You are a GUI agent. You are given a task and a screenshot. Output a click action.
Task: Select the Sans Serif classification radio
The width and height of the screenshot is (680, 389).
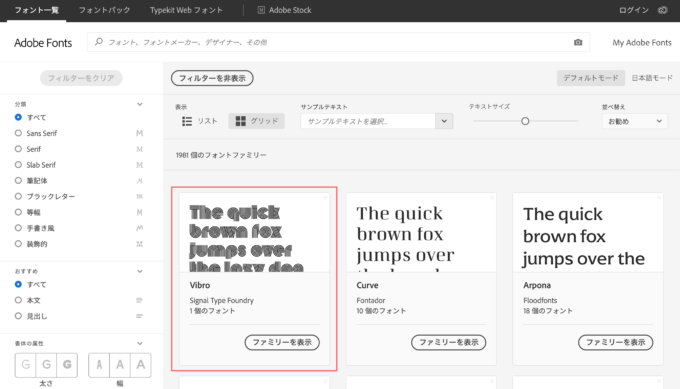[x=18, y=133]
